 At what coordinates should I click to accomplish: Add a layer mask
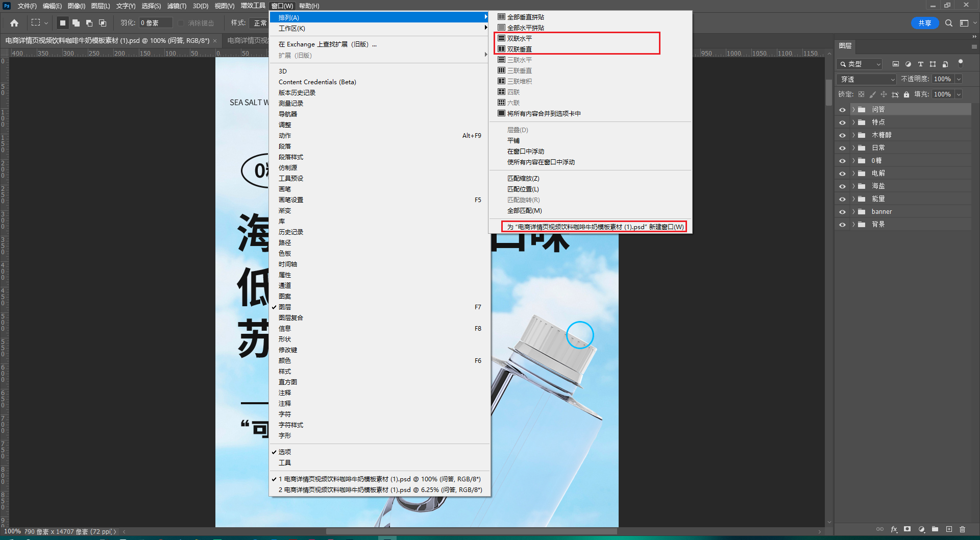click(x=907, y=529)
